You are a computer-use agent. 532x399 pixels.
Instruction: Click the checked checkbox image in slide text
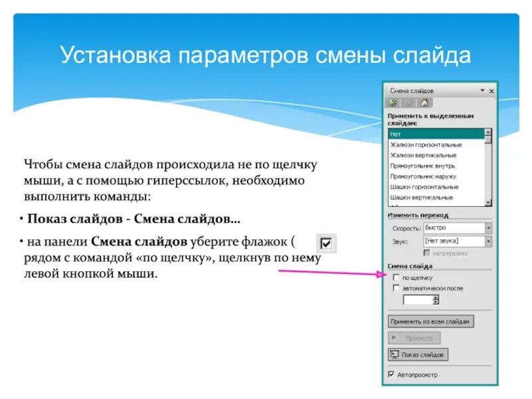327,243
